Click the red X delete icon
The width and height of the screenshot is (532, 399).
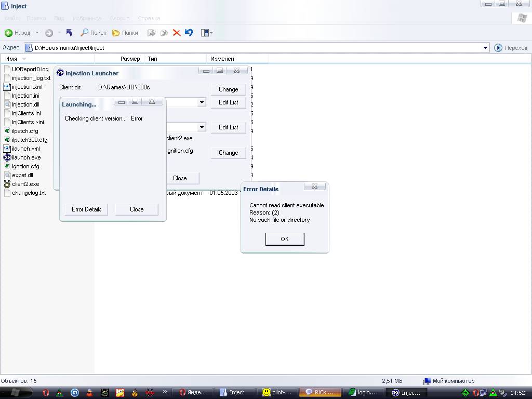pos(177,33)
